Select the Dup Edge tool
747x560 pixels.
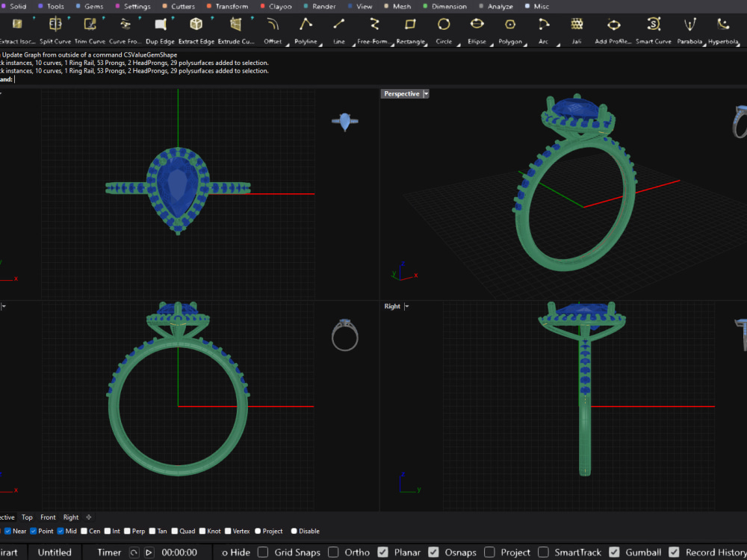pyautogui.click(x=161, y=30)
